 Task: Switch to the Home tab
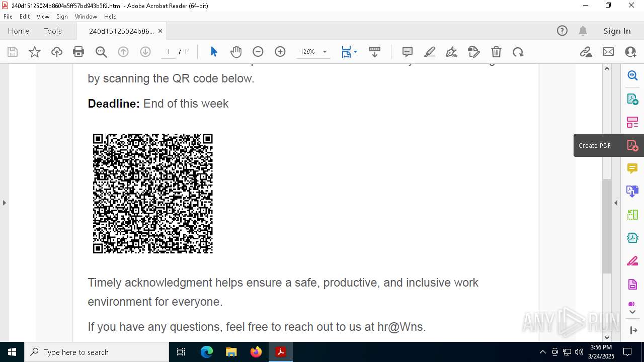point(19,31)
